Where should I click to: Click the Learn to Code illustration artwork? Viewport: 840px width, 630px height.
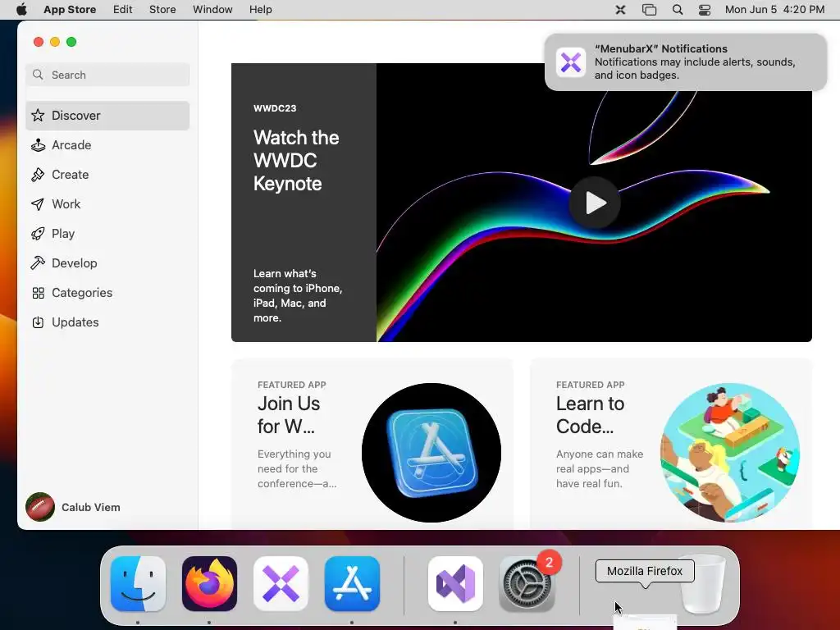tap(730, 453)
